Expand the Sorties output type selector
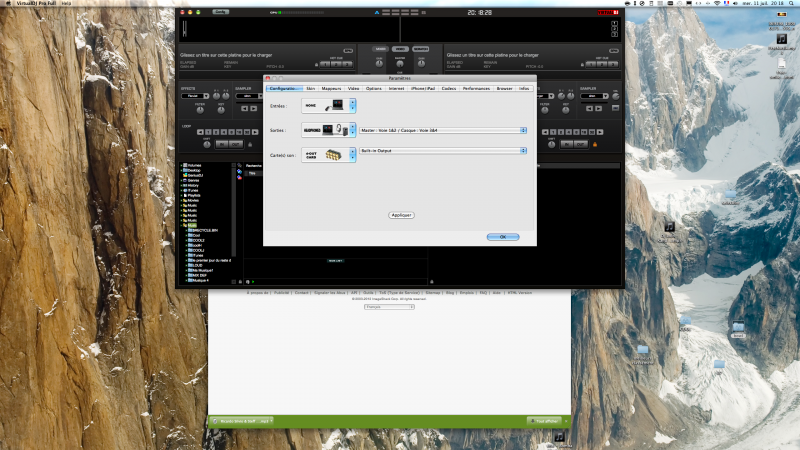 353,130
